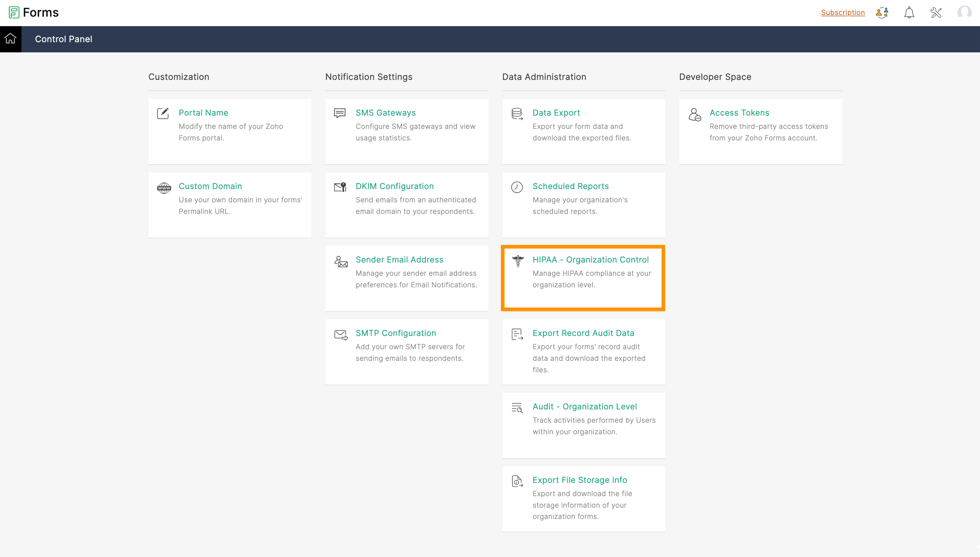Open Data Export page
This screenshot has width=980, height=557.
pyautogui.click(x=556, y=113)
